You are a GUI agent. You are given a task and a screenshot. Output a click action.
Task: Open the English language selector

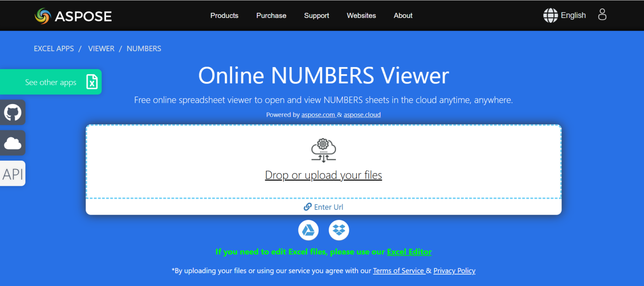pyautogui.click(x=564, y=15)
